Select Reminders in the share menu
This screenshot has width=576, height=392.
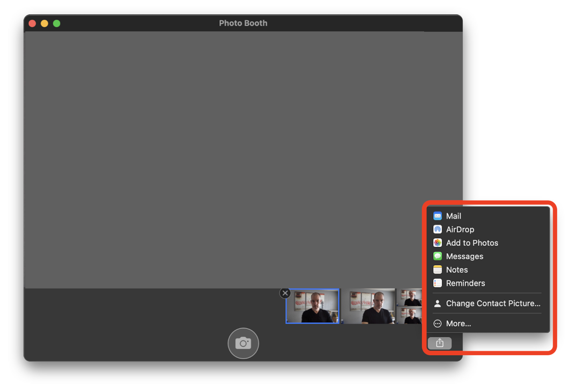(x=465, y=283)
